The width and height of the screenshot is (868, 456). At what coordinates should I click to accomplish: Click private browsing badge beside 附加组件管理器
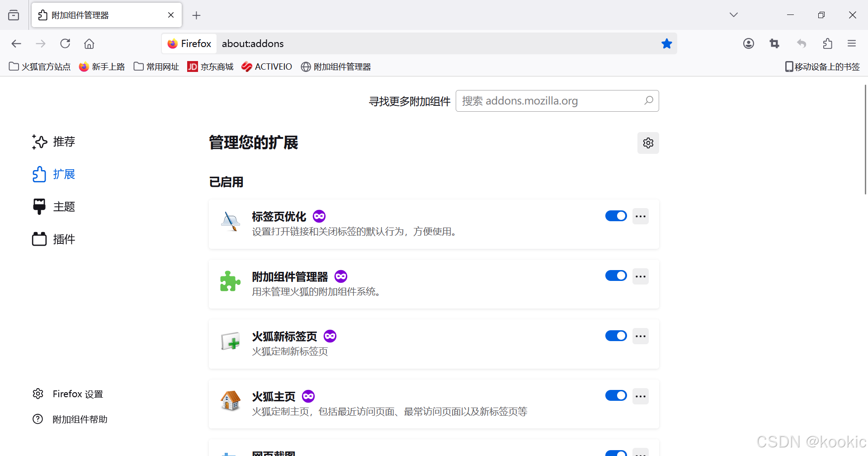341,276
